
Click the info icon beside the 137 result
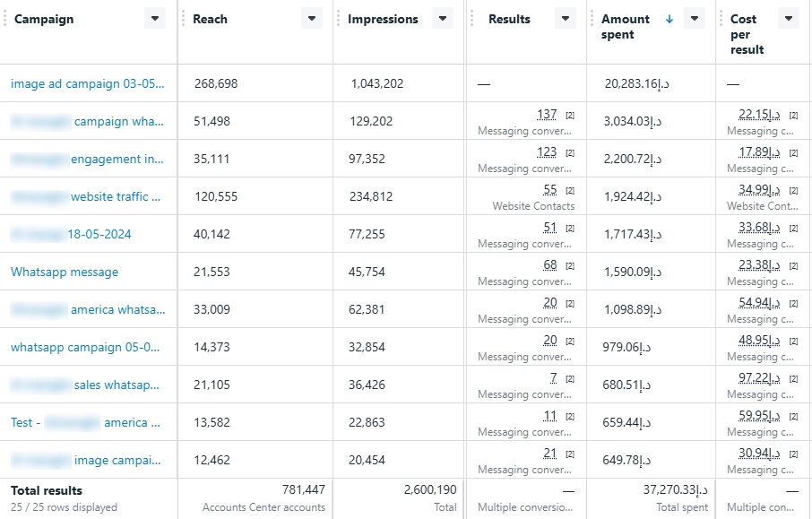click(569, 114)
